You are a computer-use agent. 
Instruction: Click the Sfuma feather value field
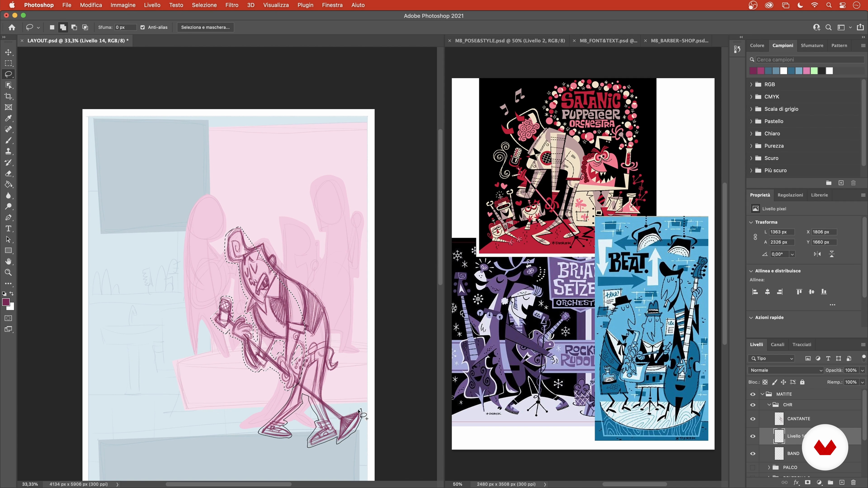[x=125, y=27]
